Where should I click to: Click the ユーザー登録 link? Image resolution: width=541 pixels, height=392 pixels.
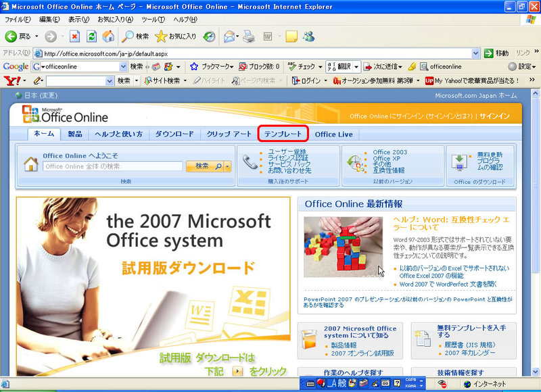[287, 151]
